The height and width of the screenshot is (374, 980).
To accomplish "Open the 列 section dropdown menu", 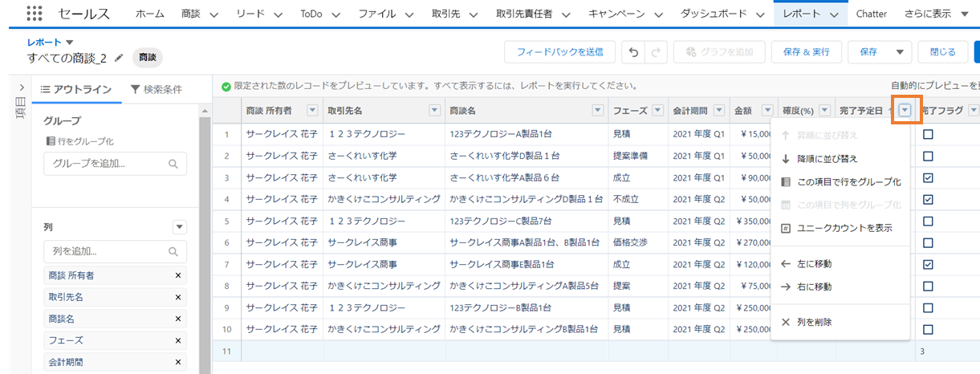I will click(x=180, y=227).
